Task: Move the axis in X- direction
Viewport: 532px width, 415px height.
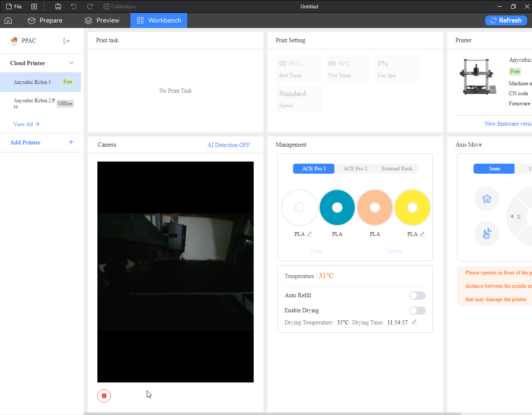Action: coord(517,217)
